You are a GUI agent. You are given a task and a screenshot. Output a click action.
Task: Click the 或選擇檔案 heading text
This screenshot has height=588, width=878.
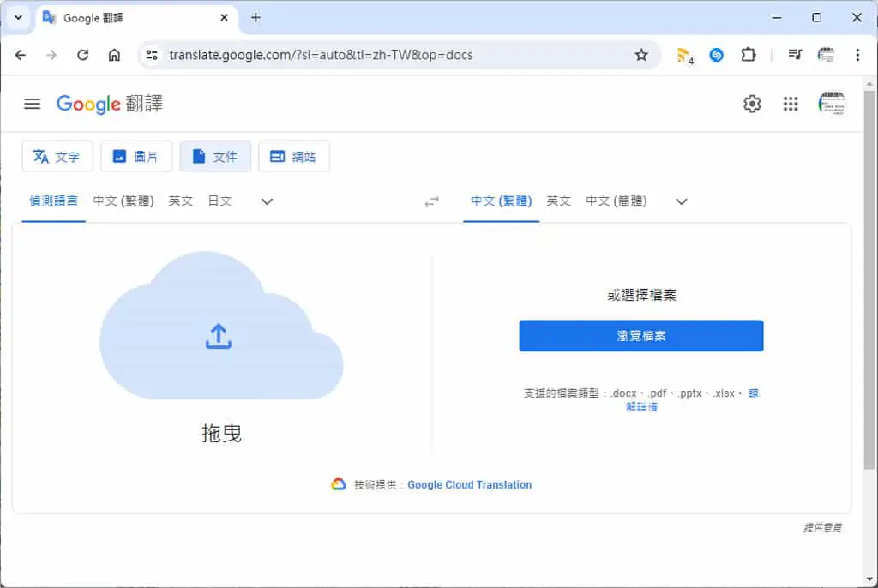pyautogui.click(x=641, y=295)
